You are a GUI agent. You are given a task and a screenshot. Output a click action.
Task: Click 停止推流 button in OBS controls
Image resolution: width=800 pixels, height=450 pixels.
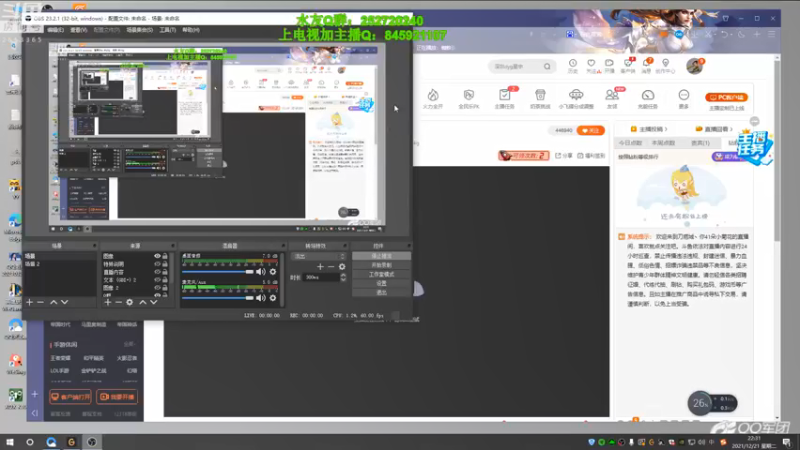pyautogui.click(x=381, y=256)
